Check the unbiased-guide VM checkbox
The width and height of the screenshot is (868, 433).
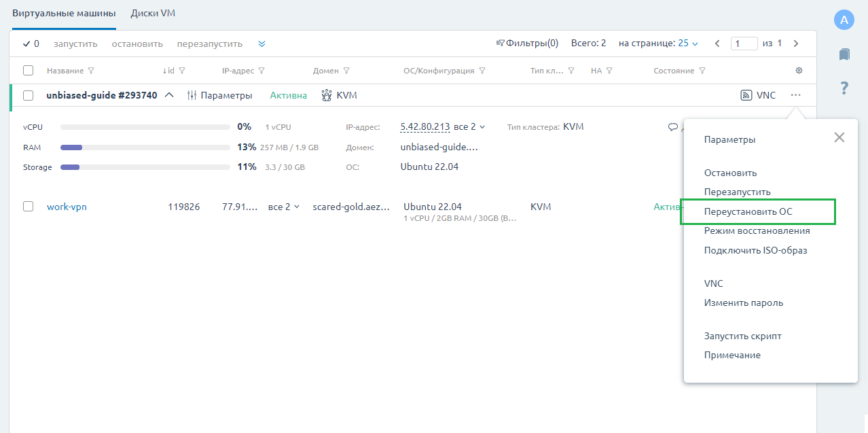pyautogui.click(x=28, y=96)
